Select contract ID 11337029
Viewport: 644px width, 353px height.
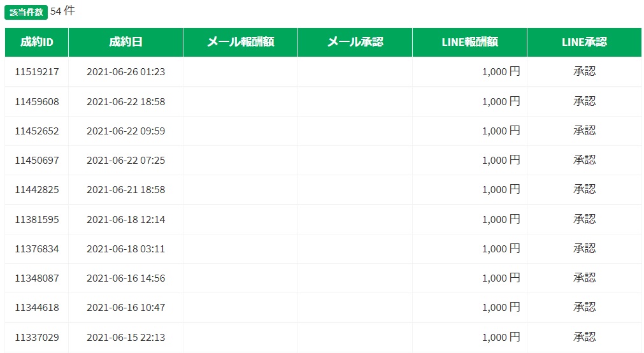37,337
